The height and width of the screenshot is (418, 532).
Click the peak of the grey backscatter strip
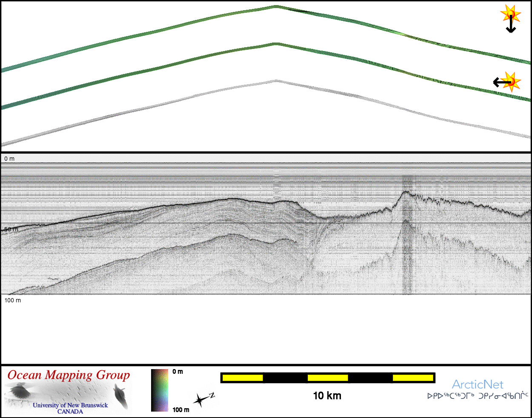point(276,80)
